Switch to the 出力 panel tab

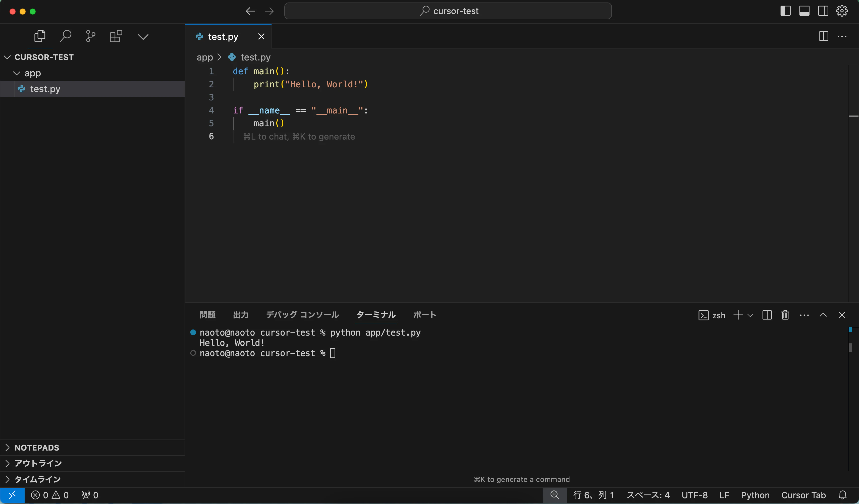tap(241, 315)
